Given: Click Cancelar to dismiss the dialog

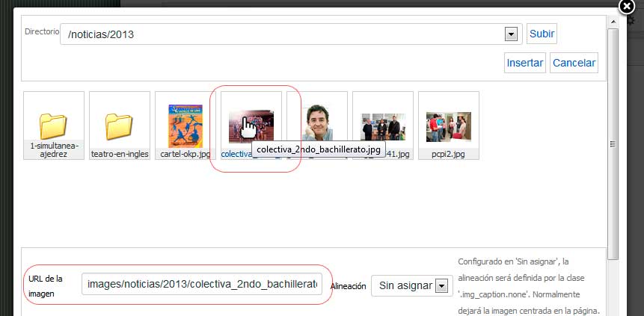Looking at the screenshot, I should pos(574,63).
